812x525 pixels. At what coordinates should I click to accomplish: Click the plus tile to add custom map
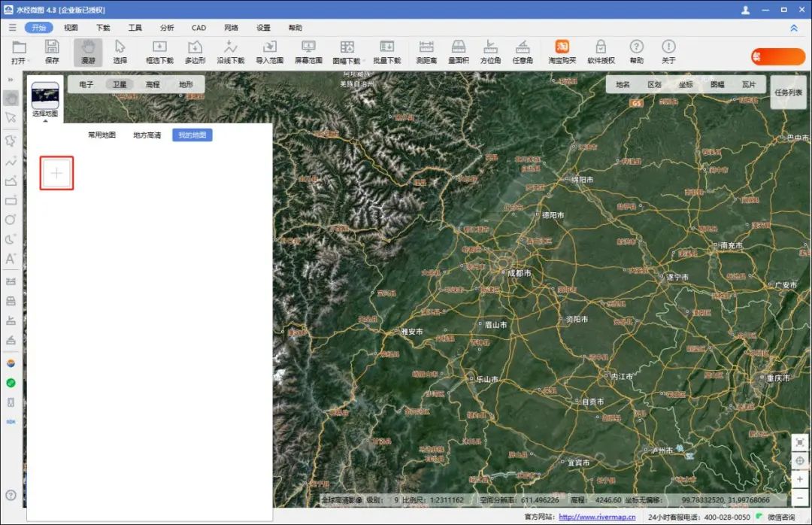[x=56, y=174]
